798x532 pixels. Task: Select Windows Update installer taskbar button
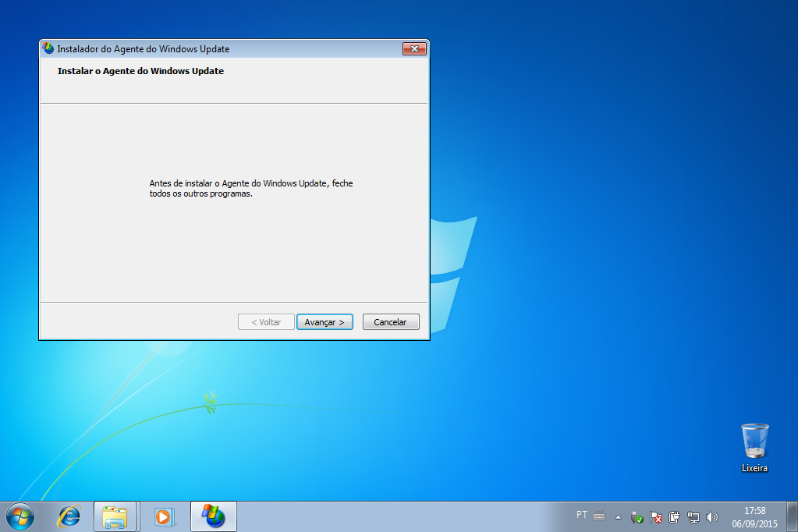point(213,516)
